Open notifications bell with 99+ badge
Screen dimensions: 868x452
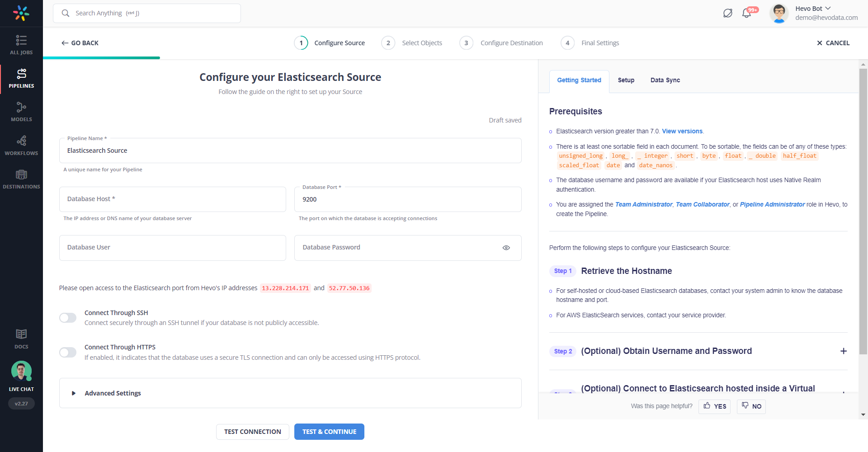[x=747, y=13]
